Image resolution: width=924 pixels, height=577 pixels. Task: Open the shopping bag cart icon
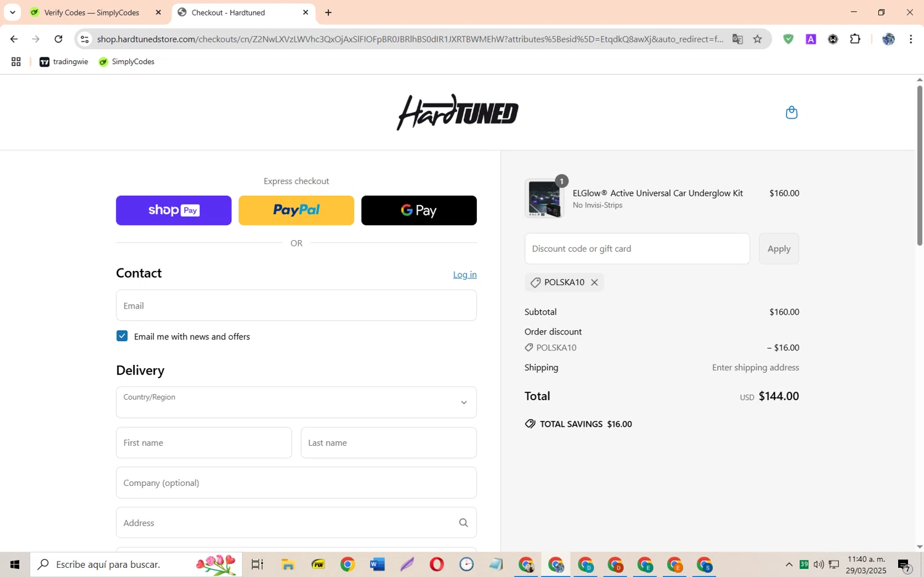point(792,112)
